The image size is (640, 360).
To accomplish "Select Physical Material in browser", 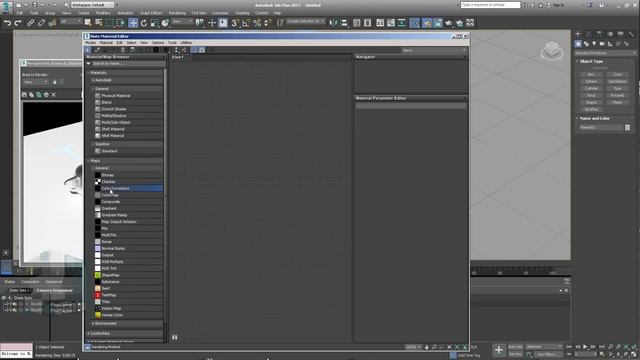I will 129,96.
